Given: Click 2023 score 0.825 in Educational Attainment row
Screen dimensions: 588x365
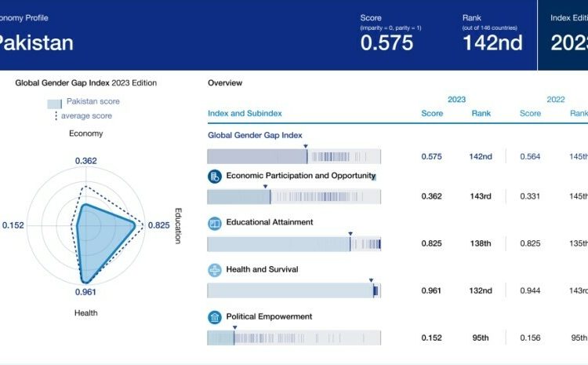Looking at the screenshot, I should pos(432,243).
